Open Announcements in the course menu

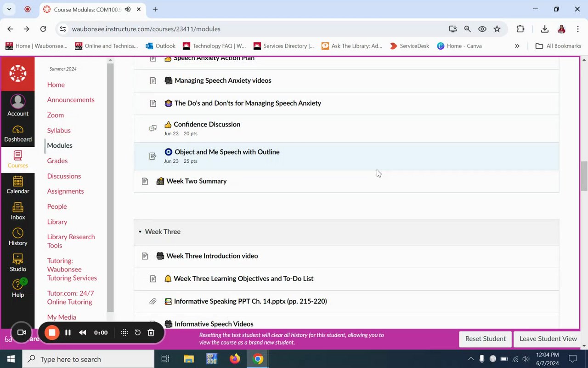tap(71, 100)
